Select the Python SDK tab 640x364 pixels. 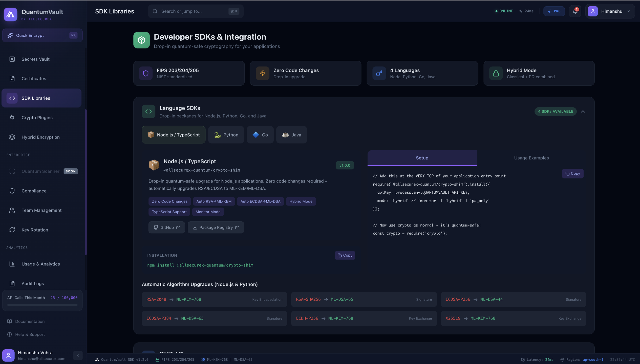coord(226,135)
